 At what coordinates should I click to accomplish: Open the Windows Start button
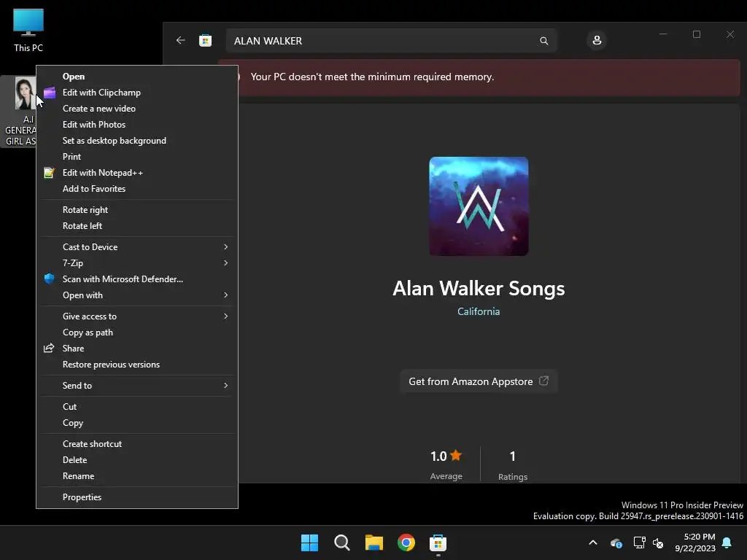[309, 542]
